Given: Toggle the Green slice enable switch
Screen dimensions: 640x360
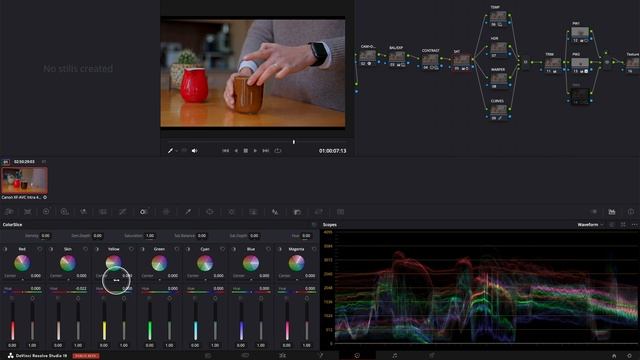Looking at the screenshot, I should [142, 249].
